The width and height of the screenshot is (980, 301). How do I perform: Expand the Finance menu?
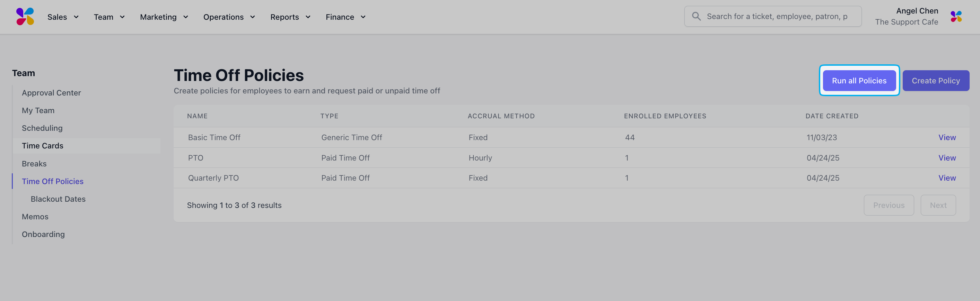(x=346, y=17)
